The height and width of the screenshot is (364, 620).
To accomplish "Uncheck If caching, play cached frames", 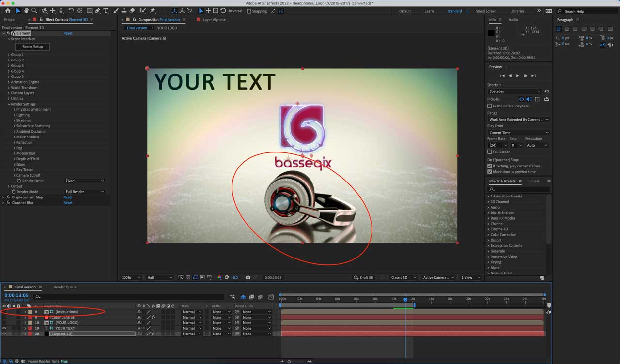I will coord(490,166).
